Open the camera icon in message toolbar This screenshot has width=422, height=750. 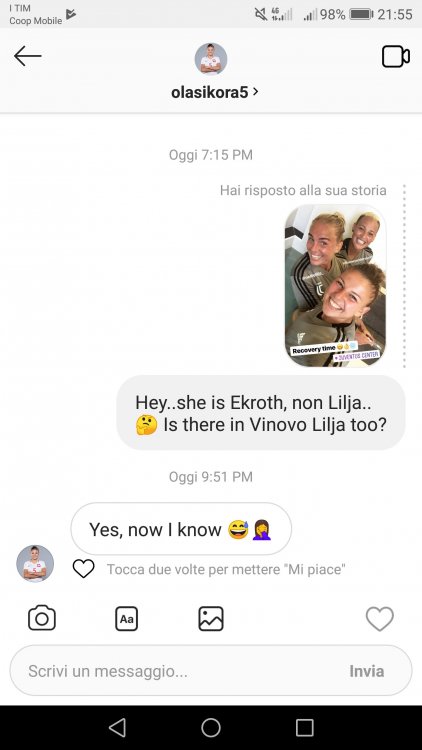[42, 618]
